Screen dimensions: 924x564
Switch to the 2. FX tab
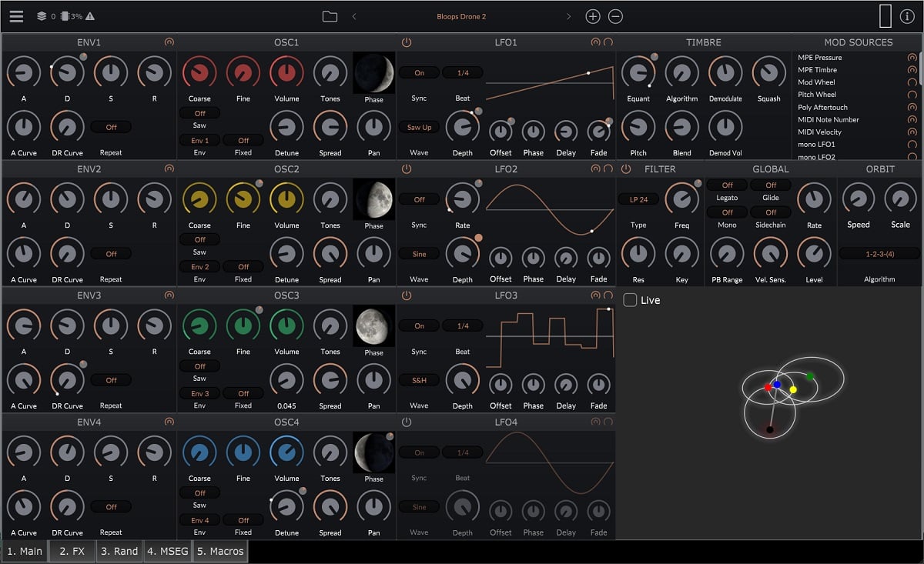tap(72, 551)
